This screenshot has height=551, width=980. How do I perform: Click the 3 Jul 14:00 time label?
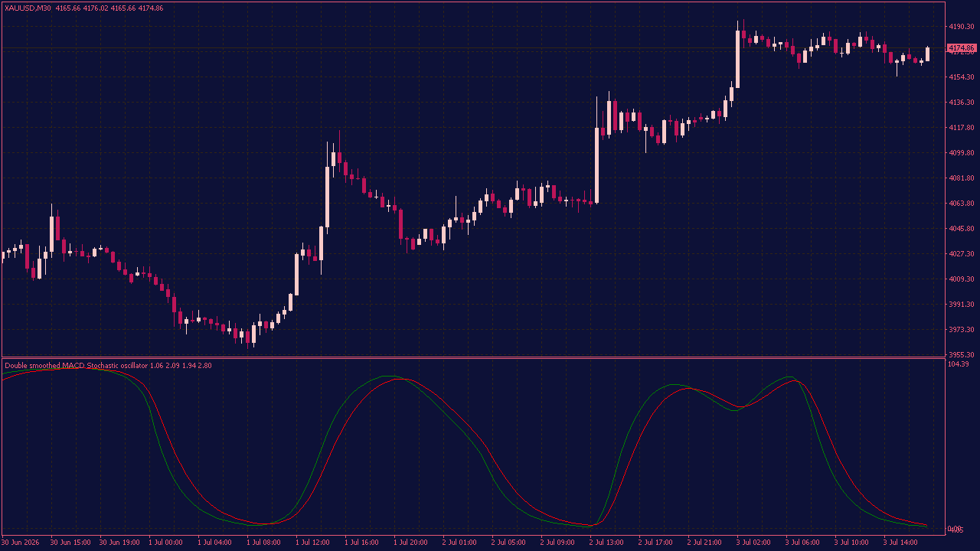900,543
